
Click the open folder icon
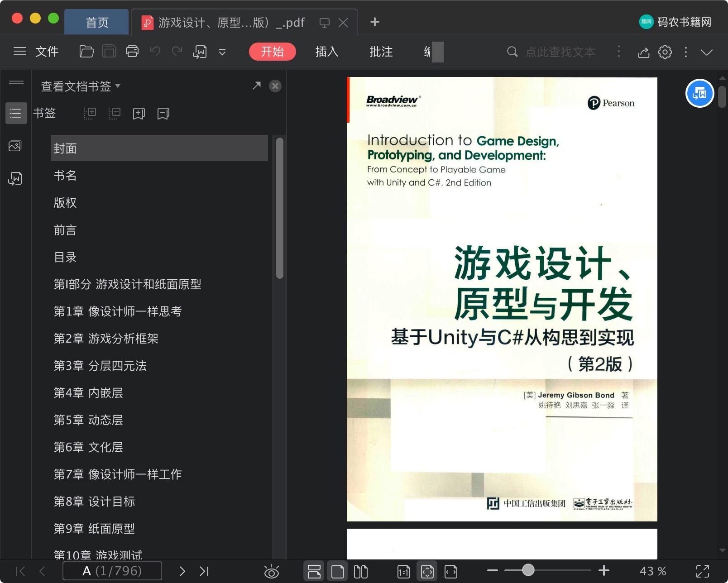click(86, 52)
